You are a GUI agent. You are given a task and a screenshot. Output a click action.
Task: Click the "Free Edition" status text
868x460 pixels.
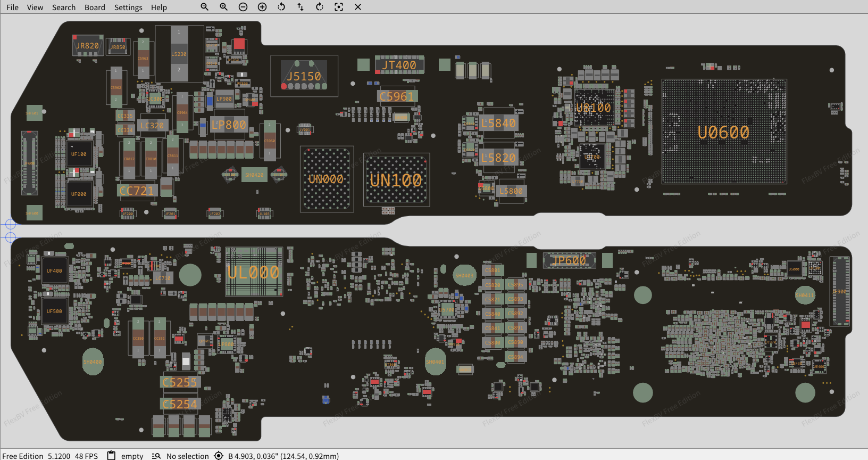23,456
